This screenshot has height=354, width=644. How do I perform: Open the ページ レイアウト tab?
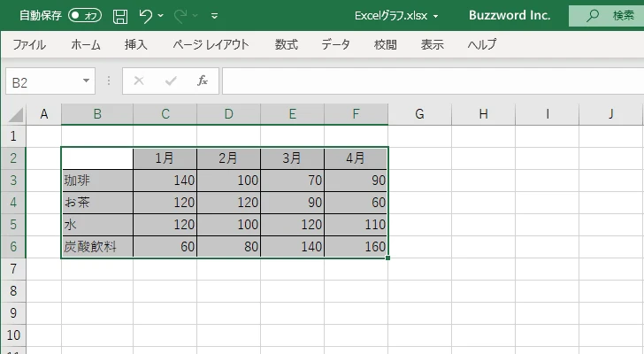click(x=211, y=44)
